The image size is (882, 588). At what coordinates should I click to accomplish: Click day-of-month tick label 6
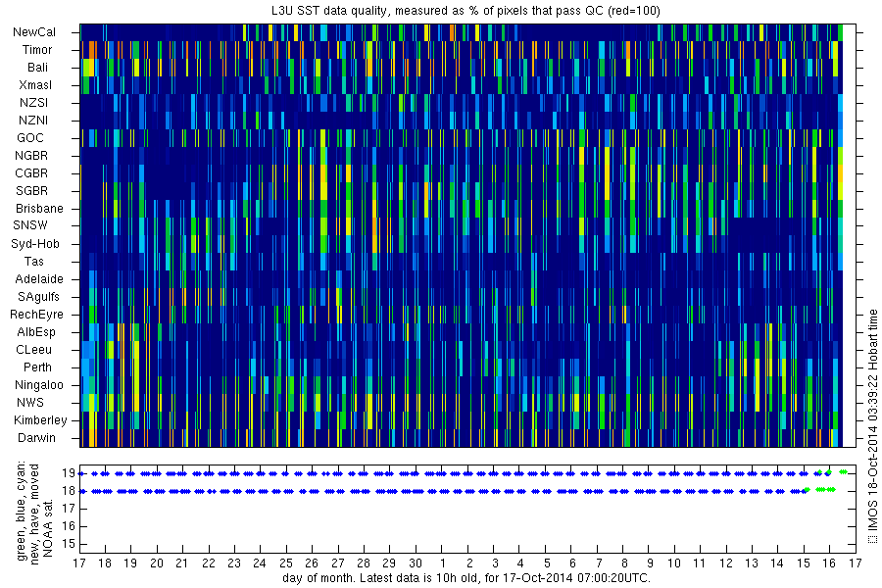pyautogui.click(x=572, y=563)
